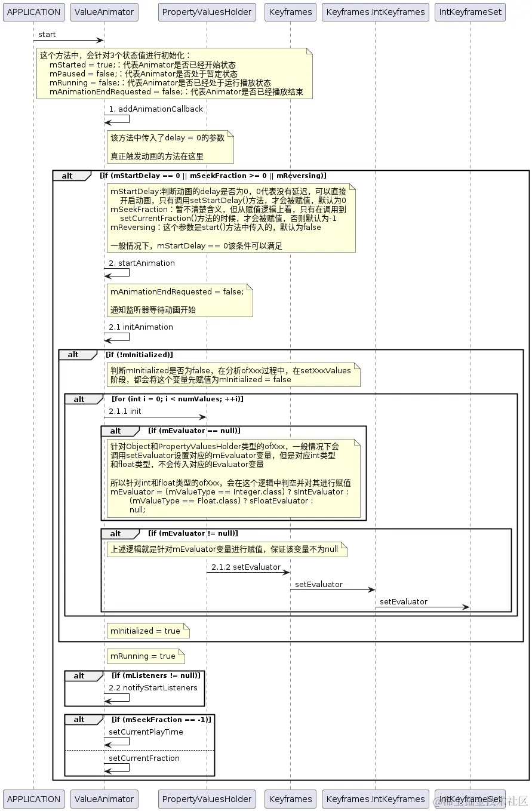Screen dimensions: 532x811
Task: Select the yellow note about 3 state values
Action: point(173,73)
